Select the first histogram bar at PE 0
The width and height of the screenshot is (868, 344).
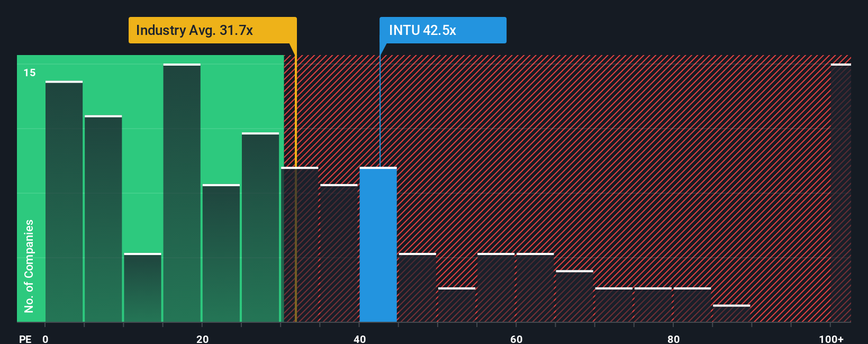click(x=64, y=202)
